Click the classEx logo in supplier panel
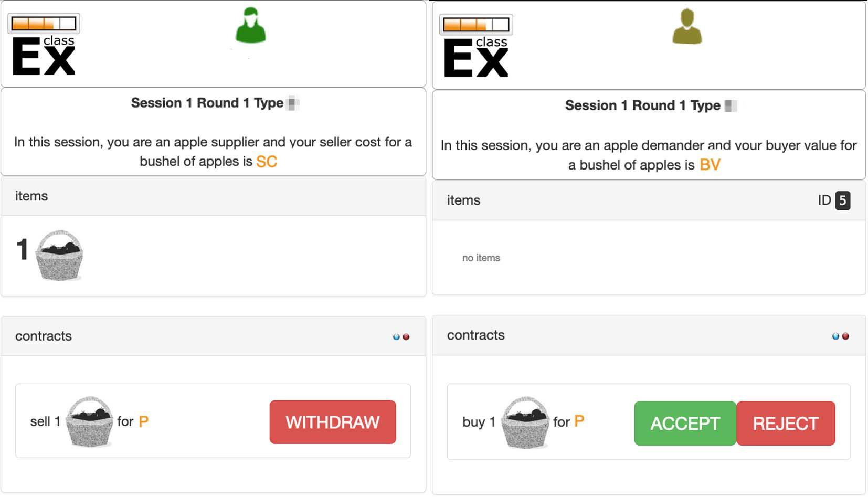This screenshot has width=868, height=497. coord(44,55)
